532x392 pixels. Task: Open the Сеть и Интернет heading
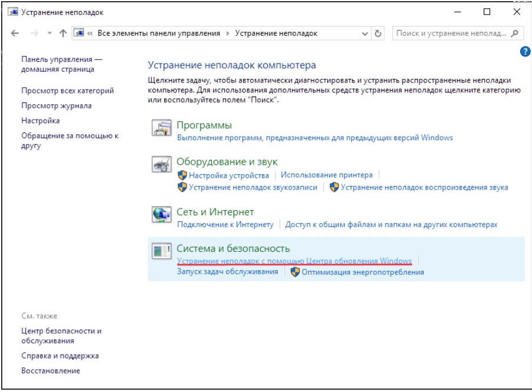(x=215, y=212)
